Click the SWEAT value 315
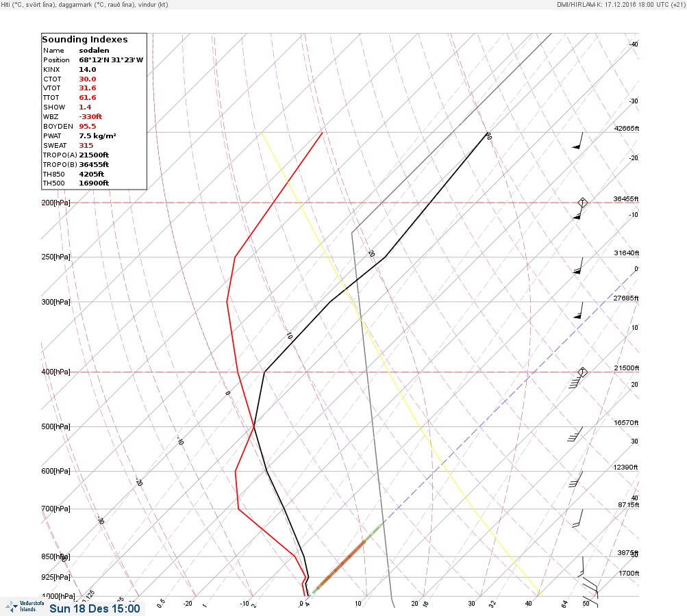The width and height of the screenshot is (687, 616). click(x=86, y=146)
